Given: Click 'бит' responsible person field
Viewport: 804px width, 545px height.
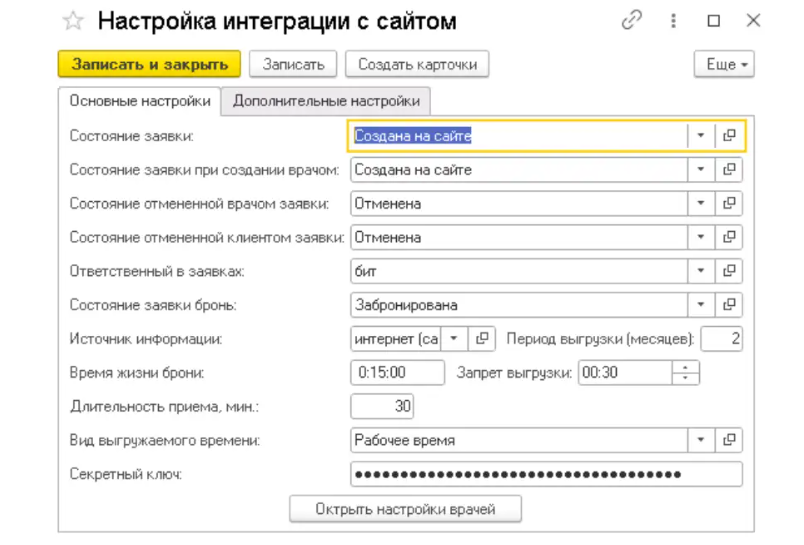Looking at the screenshot, I should 519,271.
